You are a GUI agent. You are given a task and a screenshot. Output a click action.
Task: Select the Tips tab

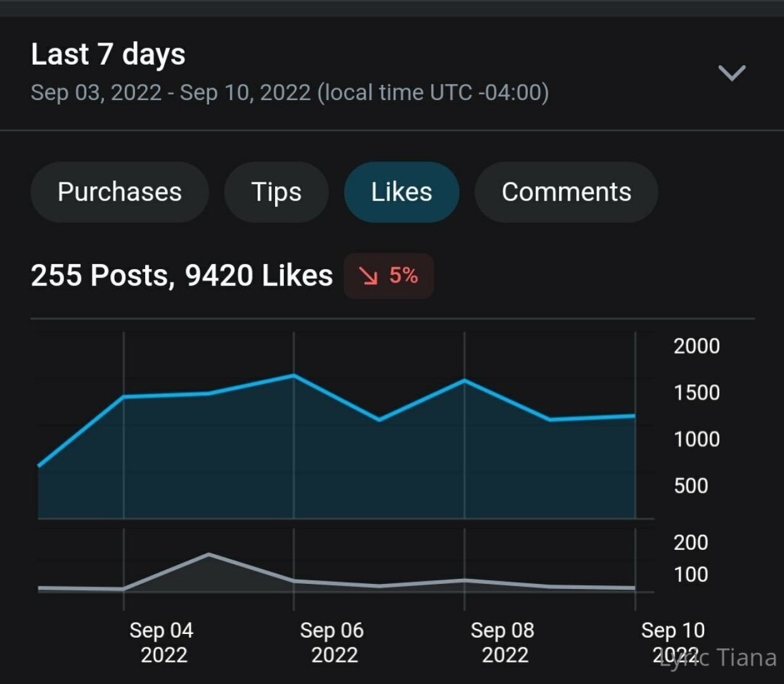coord(276,192)
